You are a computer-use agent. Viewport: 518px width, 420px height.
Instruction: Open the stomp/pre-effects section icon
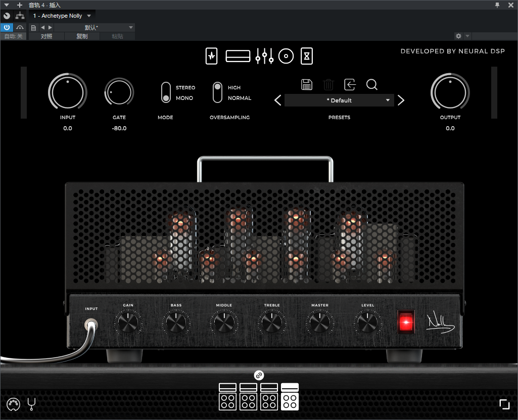click(211, 56)
